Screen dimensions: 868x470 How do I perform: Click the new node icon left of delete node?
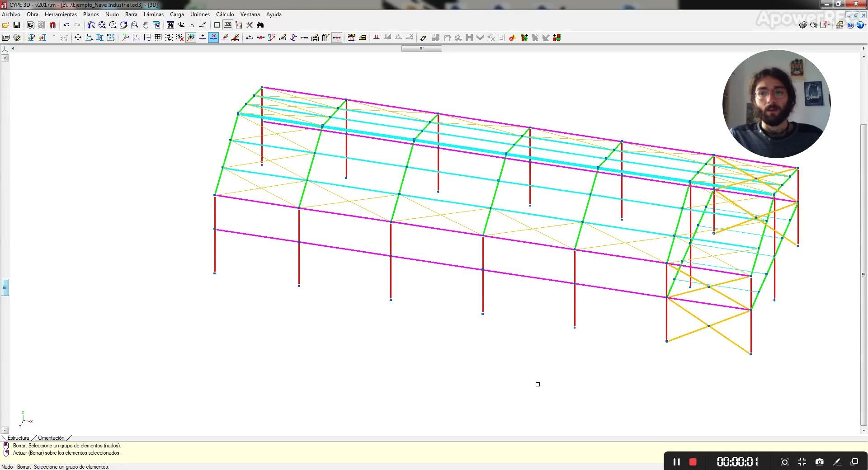(x=203, y=38)
